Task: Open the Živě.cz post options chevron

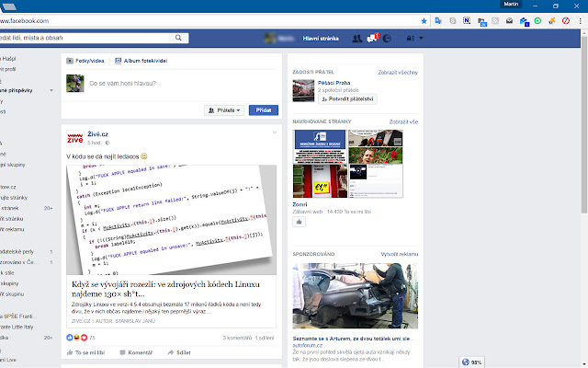Action: tap(275, 132)
